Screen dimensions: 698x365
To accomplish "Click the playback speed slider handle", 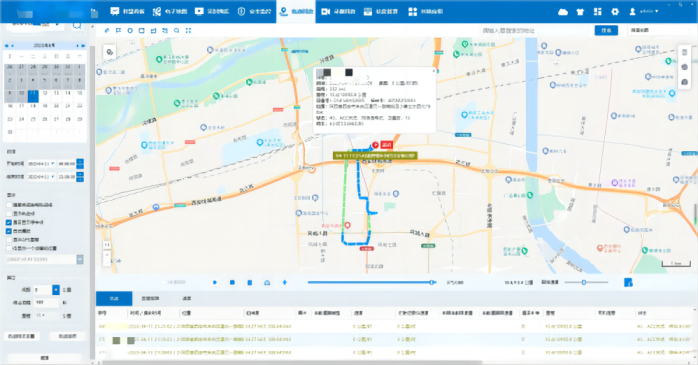I will pos(584,282).
